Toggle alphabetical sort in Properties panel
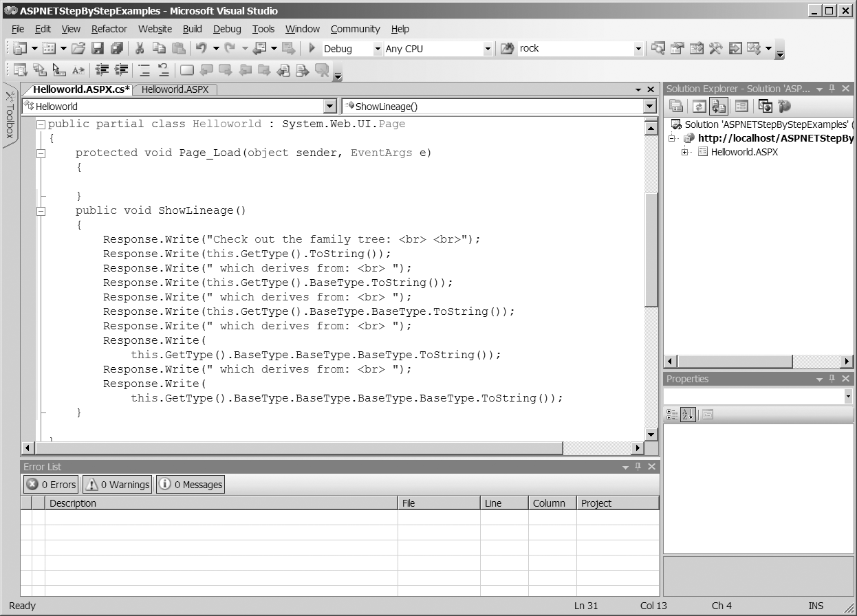The image size is (857, 616). point(688,415)
